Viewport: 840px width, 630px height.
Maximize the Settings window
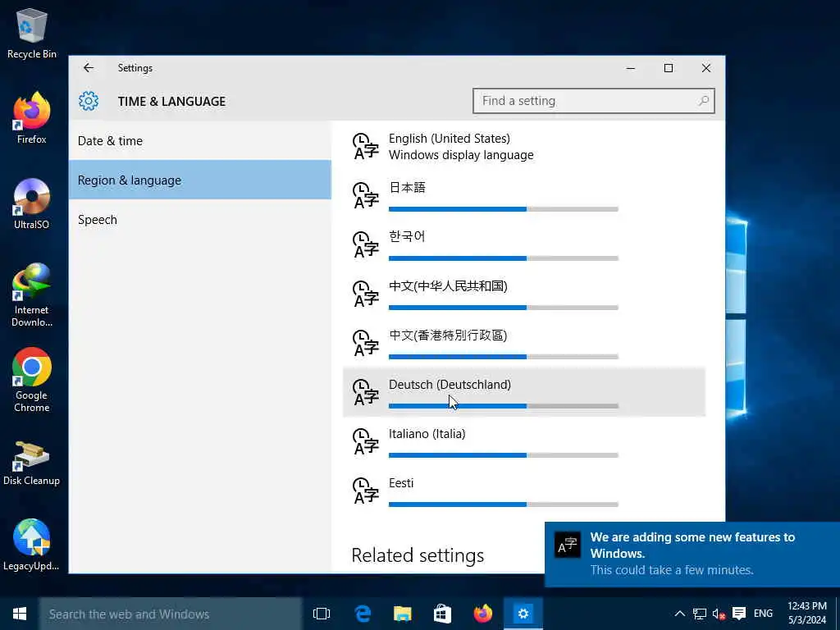coord(668,68)
